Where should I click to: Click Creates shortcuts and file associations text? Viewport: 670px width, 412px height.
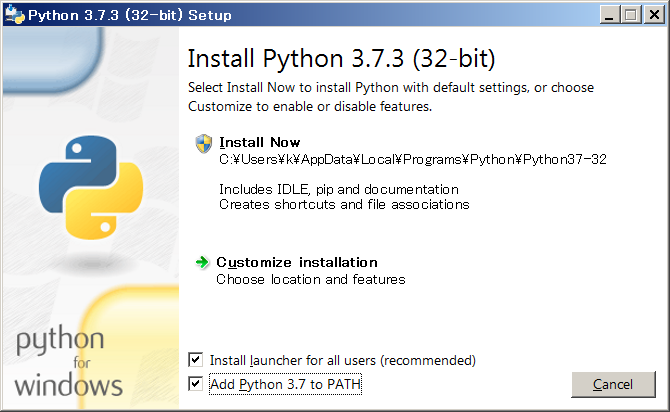pyautogui.click(x=344, y=204)
